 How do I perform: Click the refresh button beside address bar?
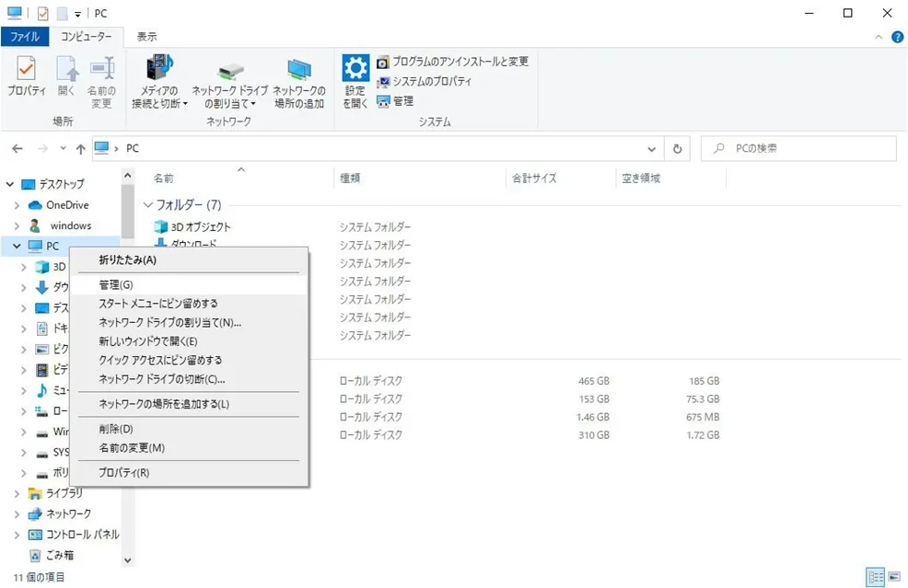pos(677,149)
